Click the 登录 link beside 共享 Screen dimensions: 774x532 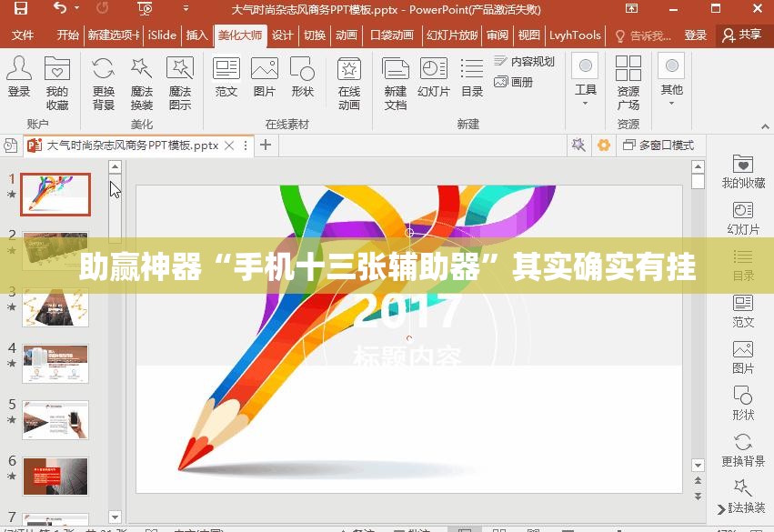[x=696, y=35]
